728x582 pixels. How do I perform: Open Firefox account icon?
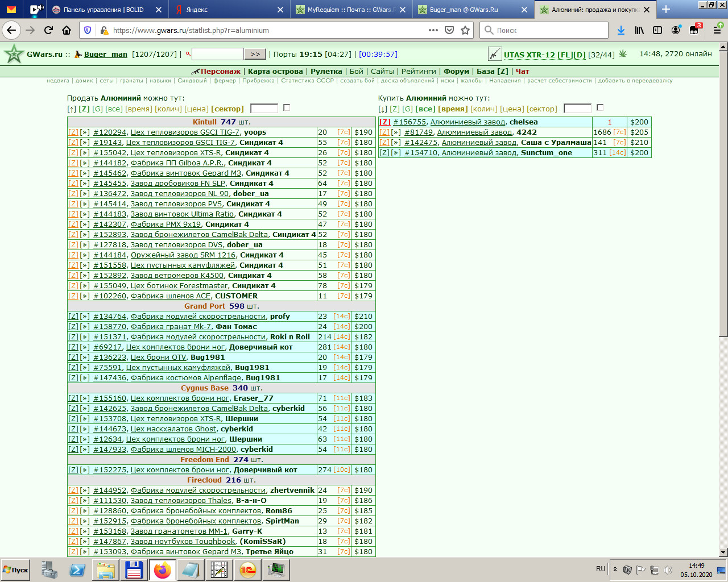point(676,30)
